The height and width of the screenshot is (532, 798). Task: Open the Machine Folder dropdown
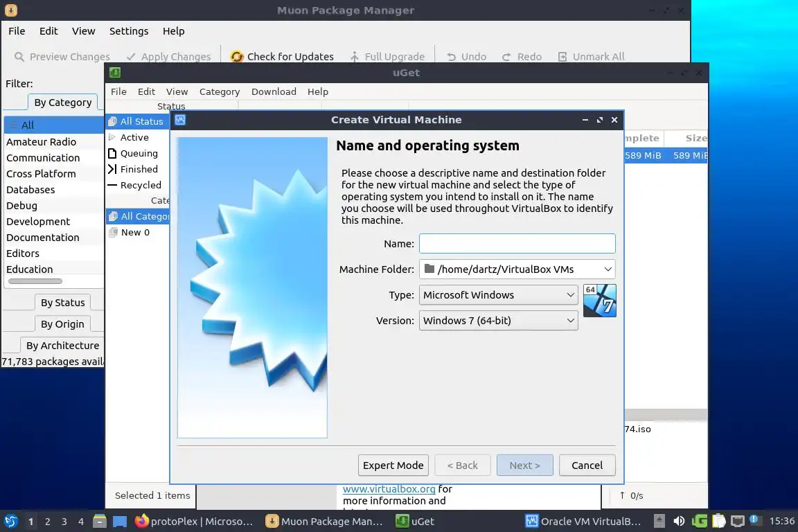tap(517, 269)
